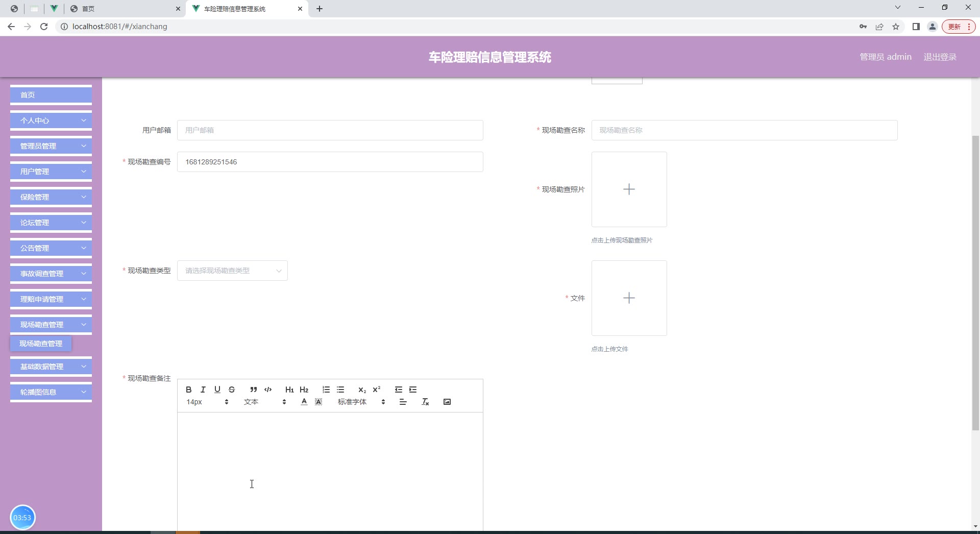This screenshot has height=534, width=980.
Task: Expand the 事故调查管理 sidebar menu
Action: [x=51, y=274]
